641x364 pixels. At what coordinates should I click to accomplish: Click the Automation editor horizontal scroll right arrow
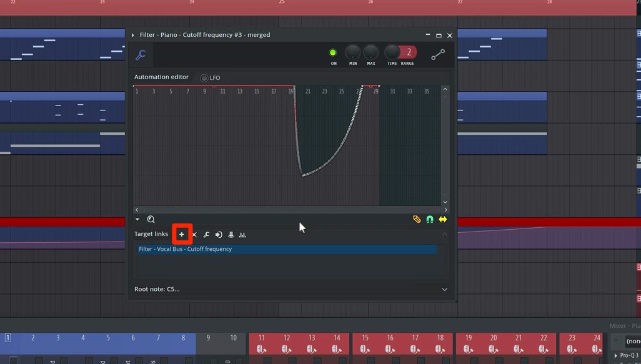pos(445,210)
